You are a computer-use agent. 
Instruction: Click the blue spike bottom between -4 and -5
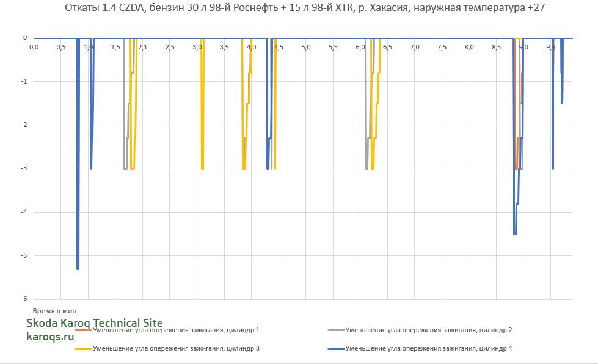(515, 233)
